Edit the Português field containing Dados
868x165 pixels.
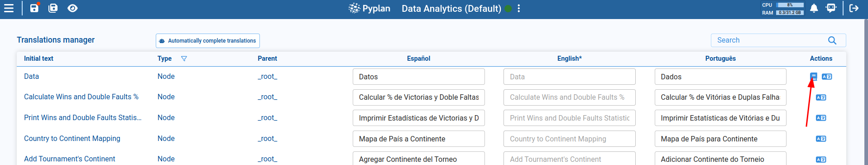(x=720, y=77)
